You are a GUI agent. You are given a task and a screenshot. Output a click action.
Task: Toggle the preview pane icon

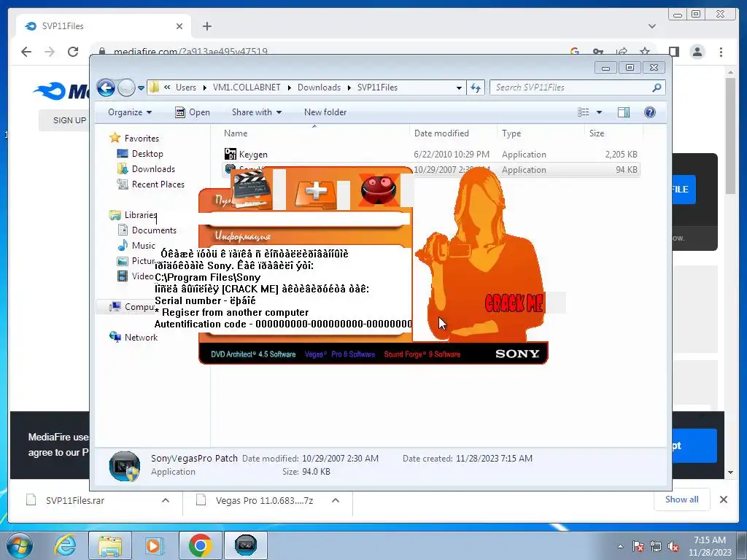[x=624, y=112]
